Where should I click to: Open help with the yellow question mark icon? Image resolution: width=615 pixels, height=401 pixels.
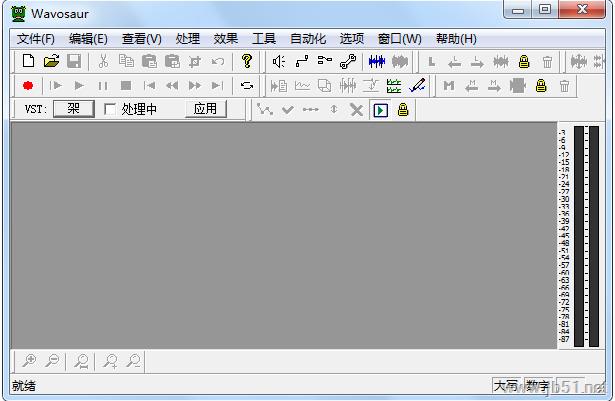(x=247, y=61)
